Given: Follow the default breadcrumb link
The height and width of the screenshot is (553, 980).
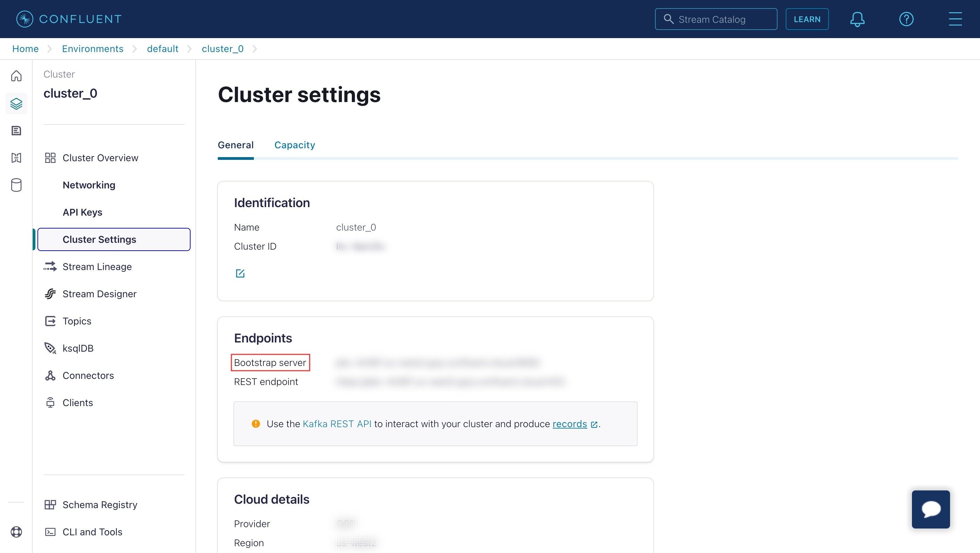Looking at the screenshot, I should [162, 49].
